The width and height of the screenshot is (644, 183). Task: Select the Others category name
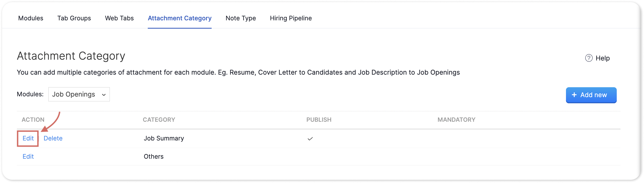(154, 157)
